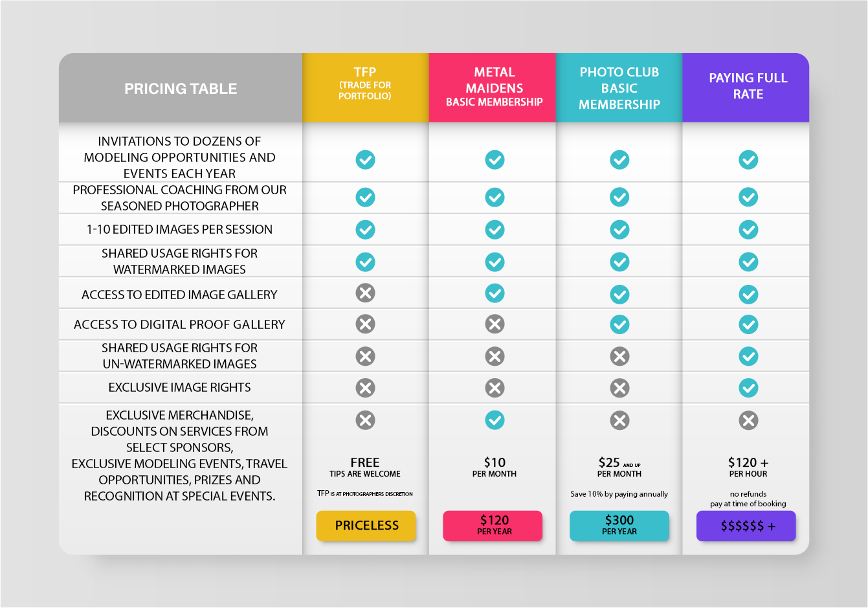Click Metal Maidens X mark for digital proof gallery
Viewport: 868px width, 608px height.
pos(495,324)
